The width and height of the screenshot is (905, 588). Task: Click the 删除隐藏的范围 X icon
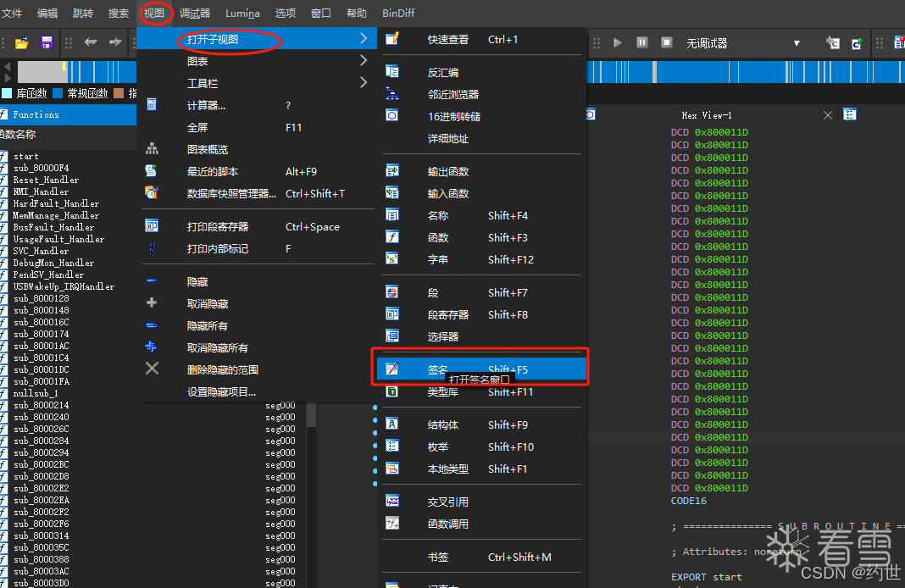pos(152,369)
